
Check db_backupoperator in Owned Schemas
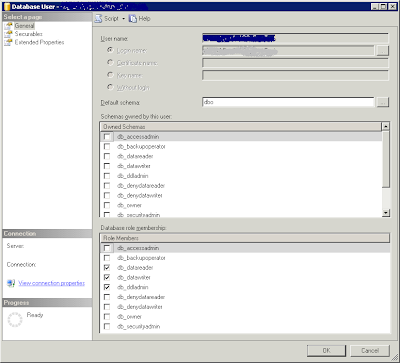[107, 146]
